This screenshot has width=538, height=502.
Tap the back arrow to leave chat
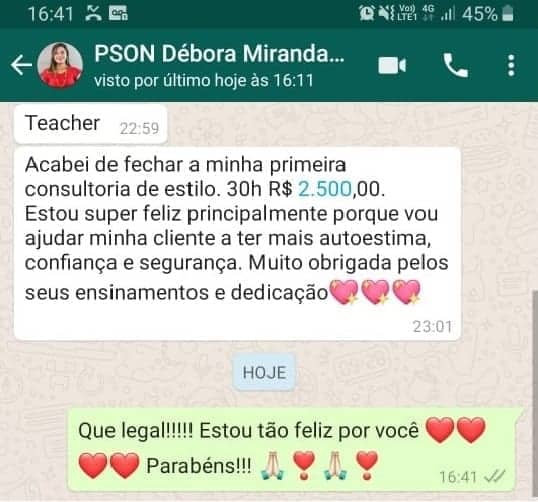21,65
